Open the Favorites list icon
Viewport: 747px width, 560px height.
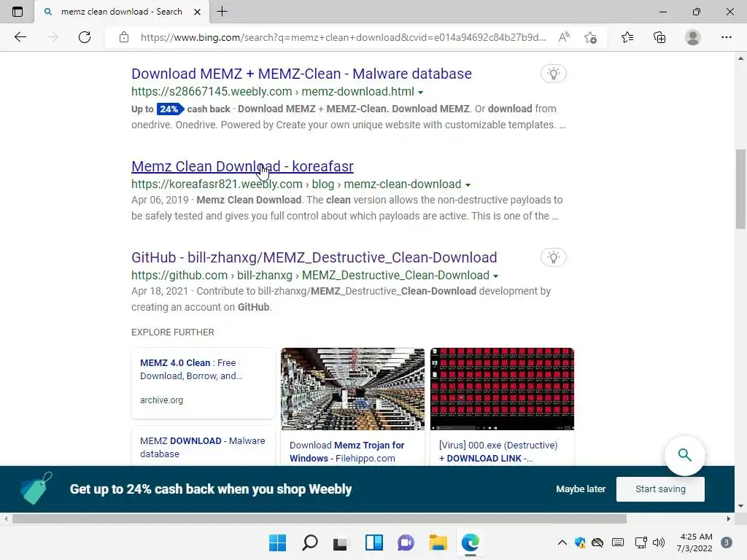pyautogui.click(x=627, y=37)
